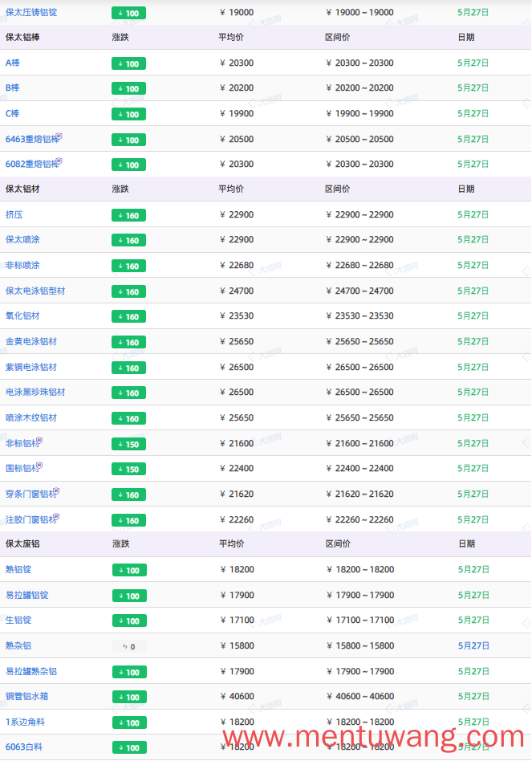
Task: Click range ¥ 15800 ~ 15800 for 熟杂铝
Action: (360, 645)
